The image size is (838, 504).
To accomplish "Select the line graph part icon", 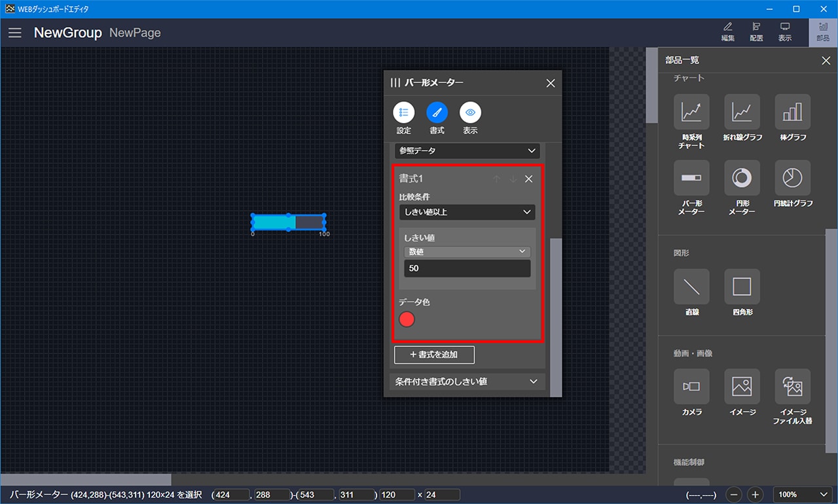I will [x=742, y=112].
